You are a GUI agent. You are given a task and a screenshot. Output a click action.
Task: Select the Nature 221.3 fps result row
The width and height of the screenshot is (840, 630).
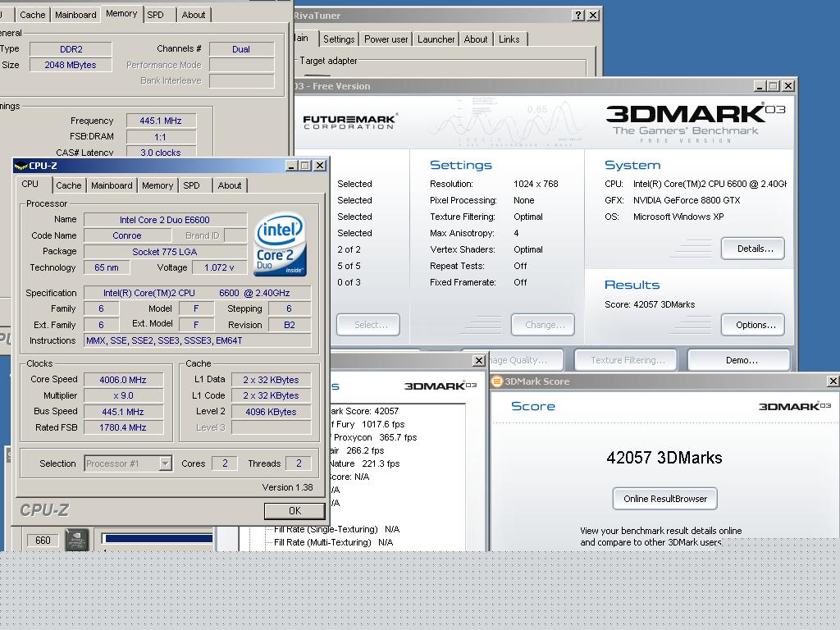365,463
